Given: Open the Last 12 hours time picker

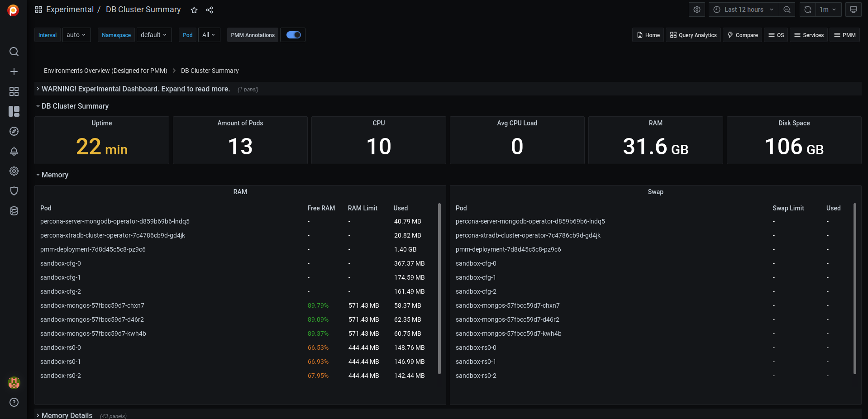Looking at the screenshot, I should 744,10.
